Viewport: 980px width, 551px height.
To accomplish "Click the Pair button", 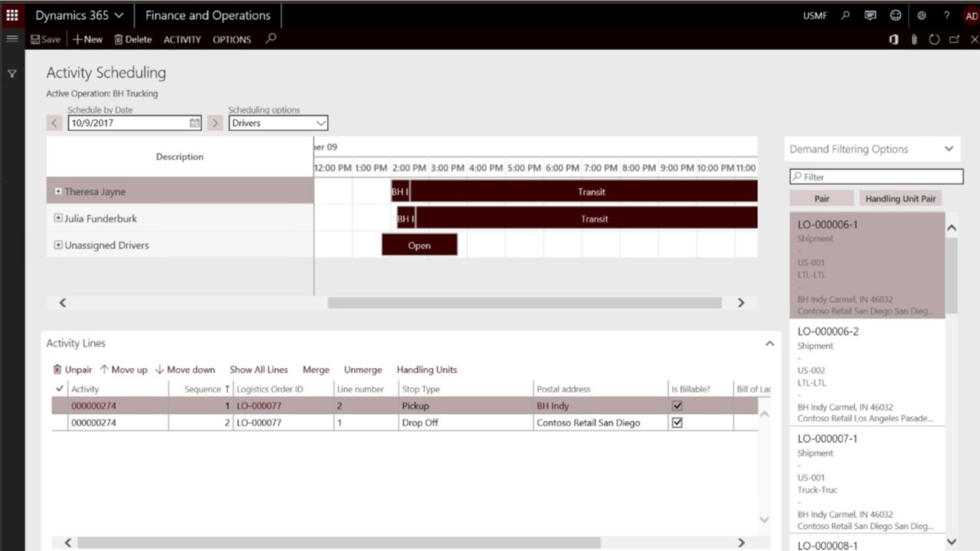I will click(822, 198).
